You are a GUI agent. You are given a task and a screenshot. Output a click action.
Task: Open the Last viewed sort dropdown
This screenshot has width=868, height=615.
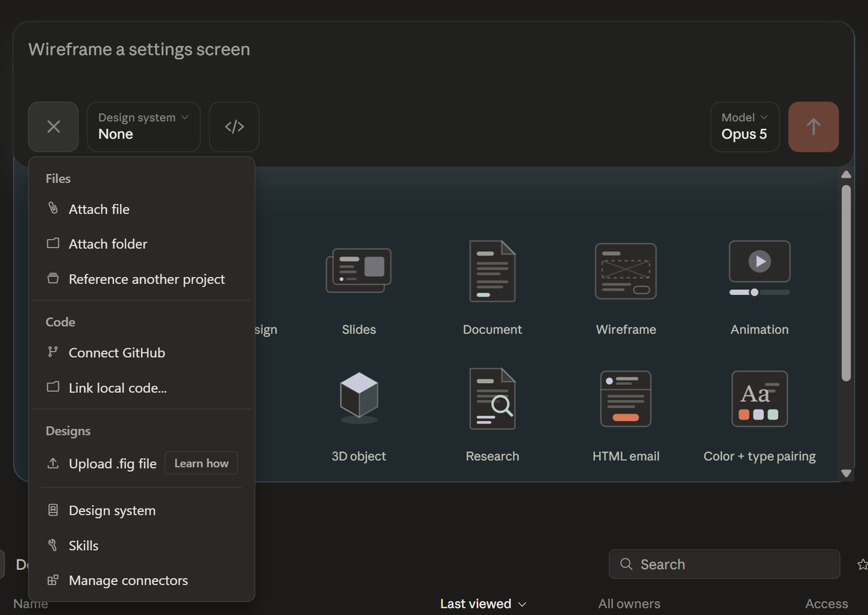483,604
